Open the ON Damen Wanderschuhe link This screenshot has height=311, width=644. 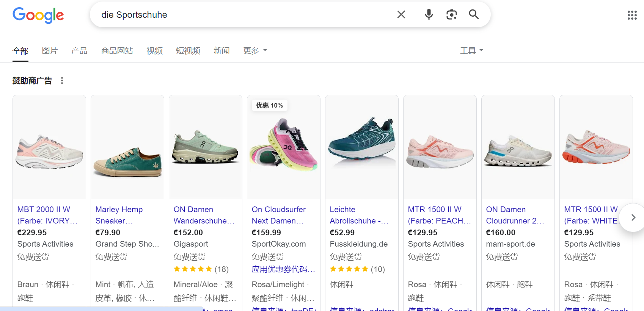pyautogui.click(x=204, y=215)
